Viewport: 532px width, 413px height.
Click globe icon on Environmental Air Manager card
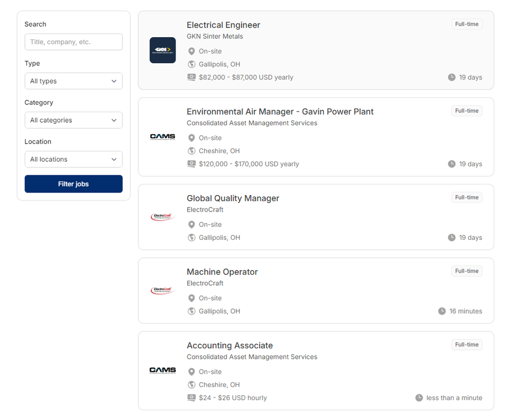point(192,151)
